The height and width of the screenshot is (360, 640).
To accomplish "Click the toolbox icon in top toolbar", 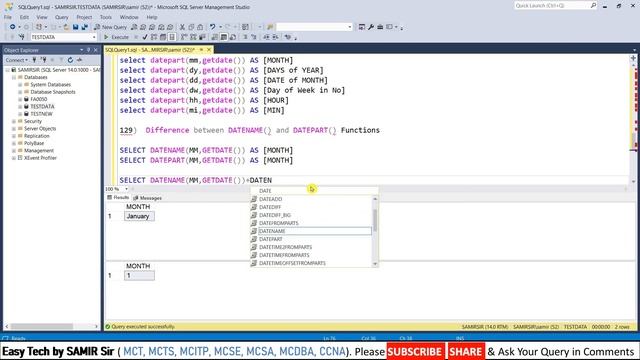I will (x=380, y=27).
